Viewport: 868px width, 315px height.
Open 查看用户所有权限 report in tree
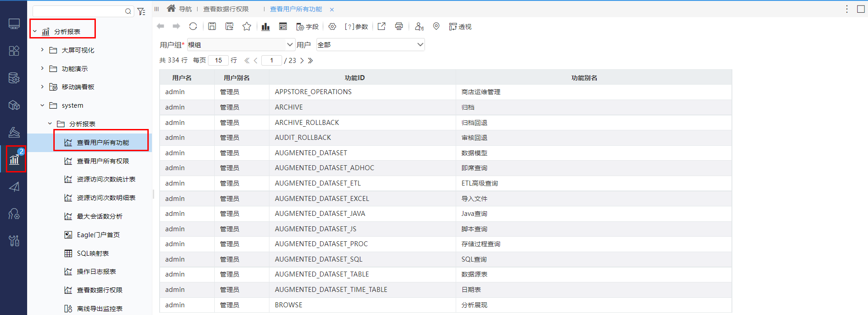coord(103,161)
